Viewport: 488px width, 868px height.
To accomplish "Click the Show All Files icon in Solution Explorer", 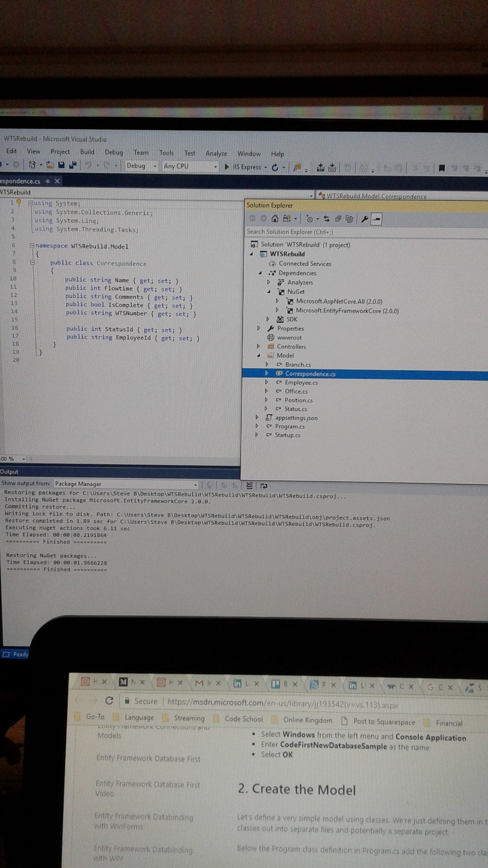I will 349,219.
